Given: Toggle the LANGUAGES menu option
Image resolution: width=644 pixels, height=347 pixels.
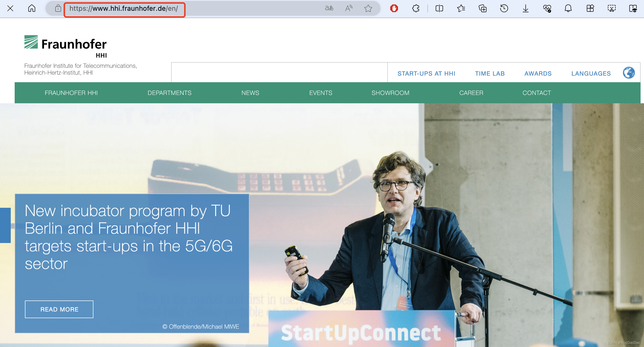Looking at the screenshot, I should (591, 73).
